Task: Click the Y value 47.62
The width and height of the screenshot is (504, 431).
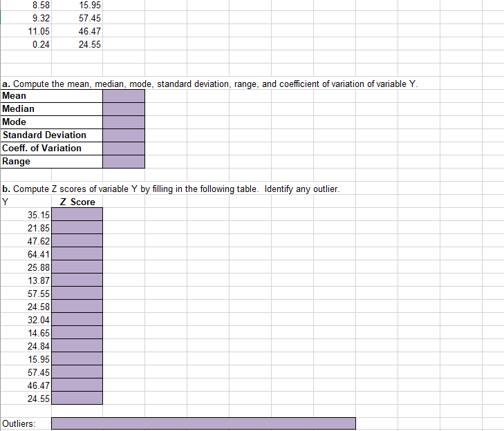Action: [39, 241]
